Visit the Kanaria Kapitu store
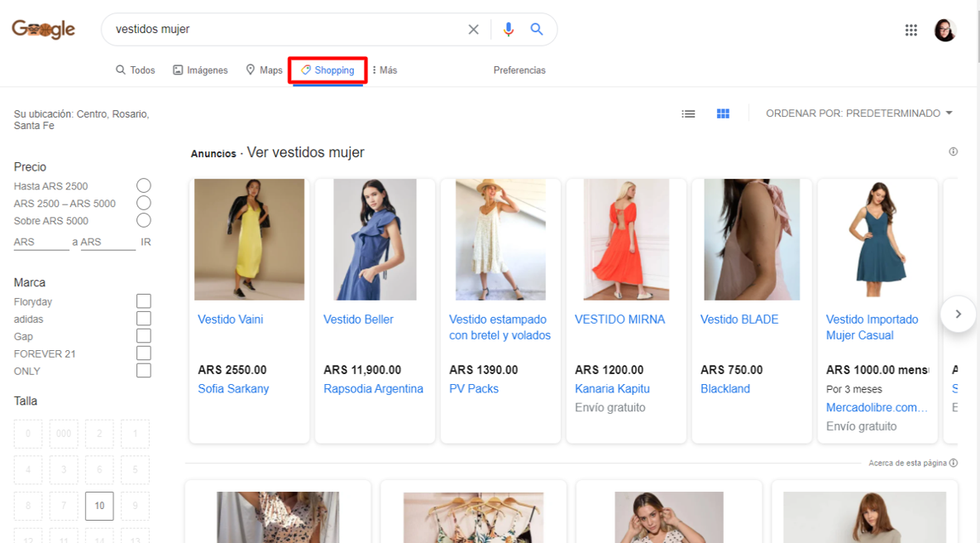This screenshot has height=543, width=980. 612,388
